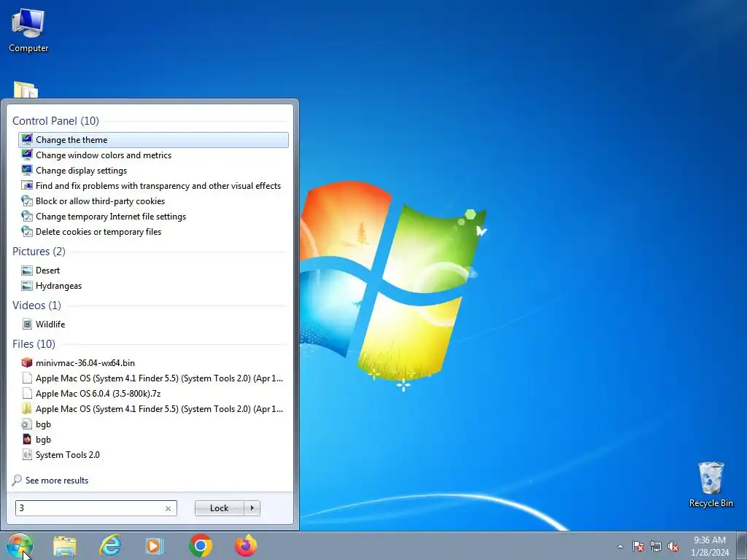Show hidden tray icons arrow
Screen dimensions: 747x560
(620, 546)
